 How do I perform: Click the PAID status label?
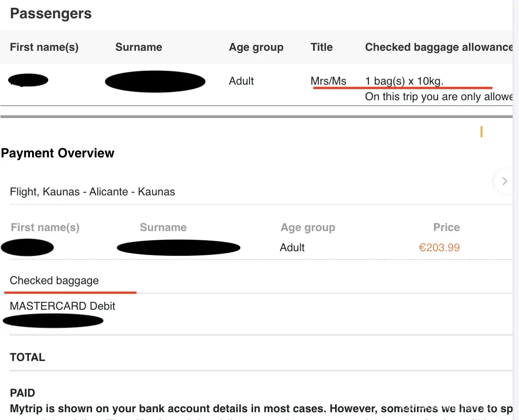coord(22,393)
